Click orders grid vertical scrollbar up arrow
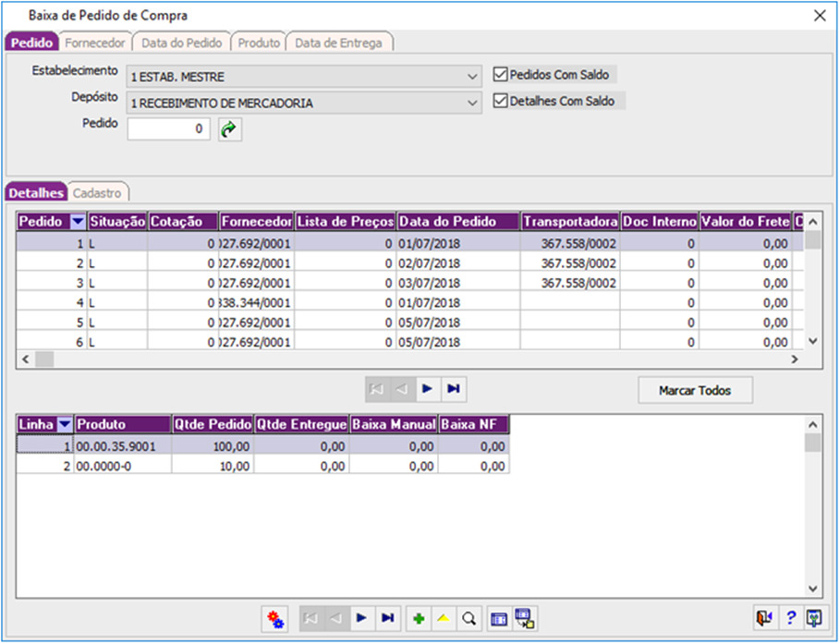Screen dimensions: 840x644 pos(812,221)
